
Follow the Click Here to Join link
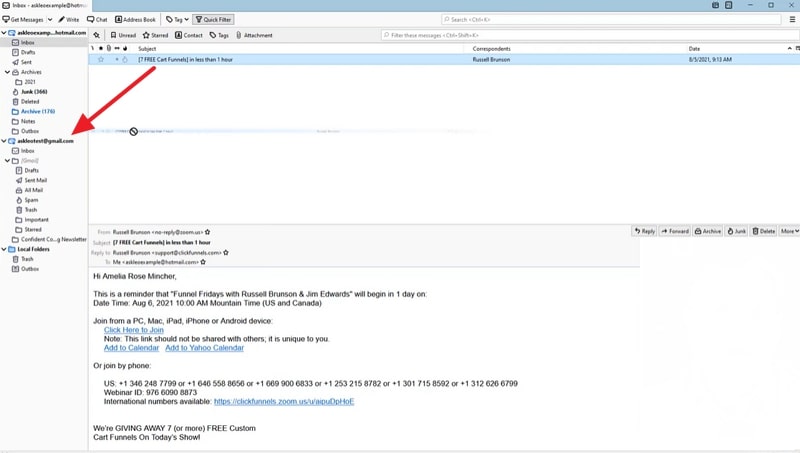pyautogui.click(x=134, y=330)
